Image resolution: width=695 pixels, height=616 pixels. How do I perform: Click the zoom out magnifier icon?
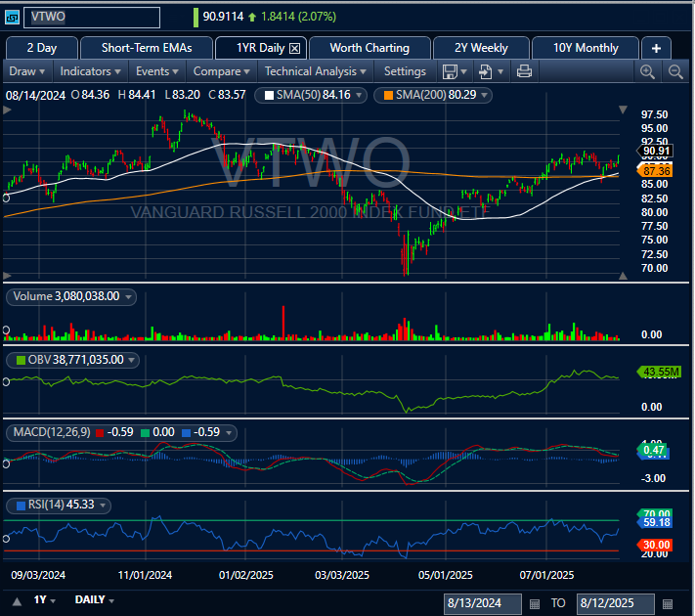(x=675, y=71)
